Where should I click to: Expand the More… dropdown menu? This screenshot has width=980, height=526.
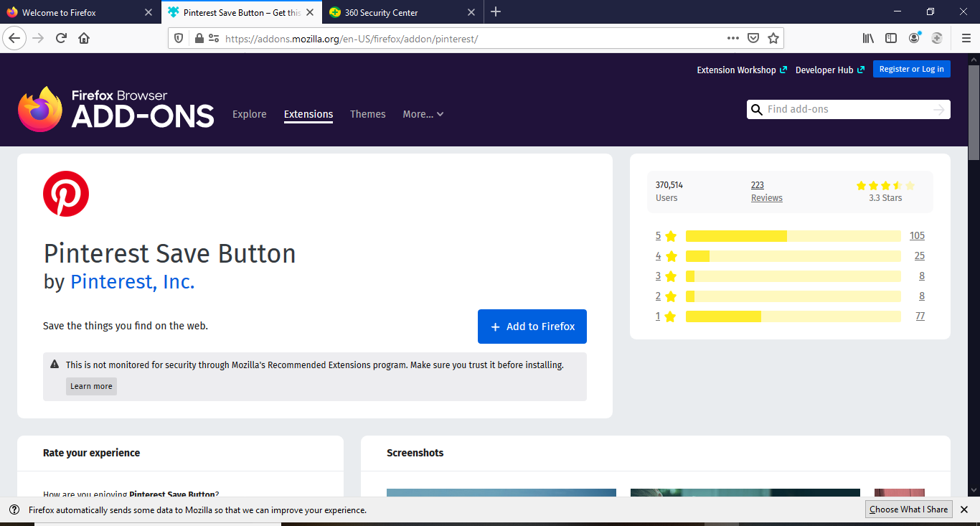[x=423, y=114]
